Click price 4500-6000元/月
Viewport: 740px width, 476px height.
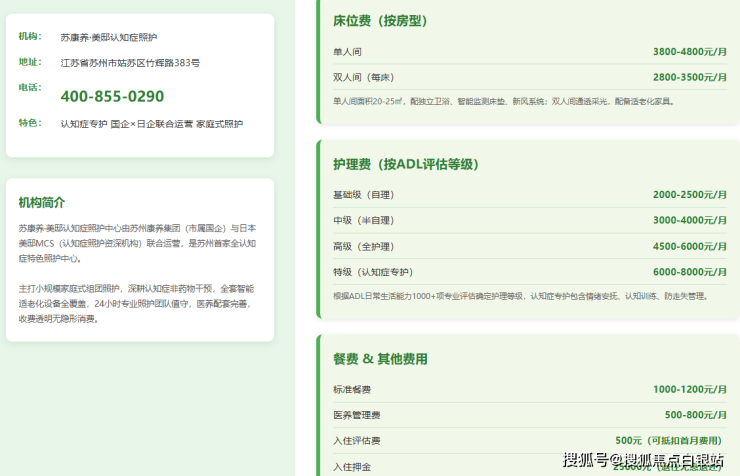(x=690, y=246)
